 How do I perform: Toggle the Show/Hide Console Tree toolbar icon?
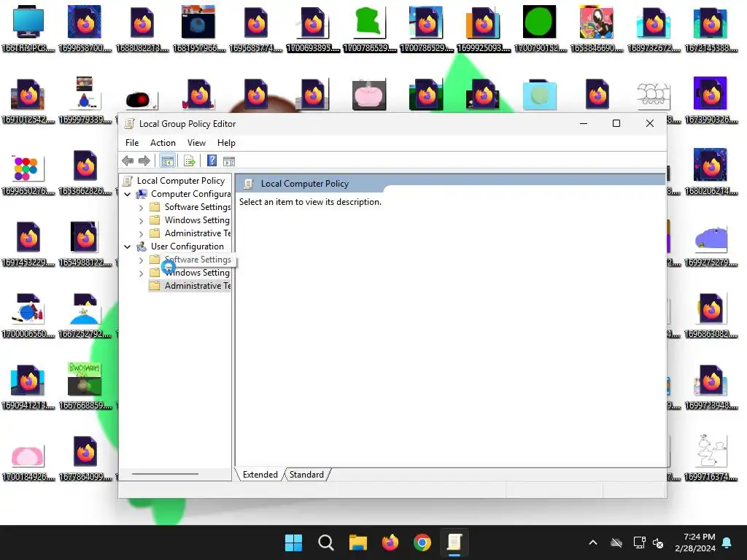pos(167,161)
